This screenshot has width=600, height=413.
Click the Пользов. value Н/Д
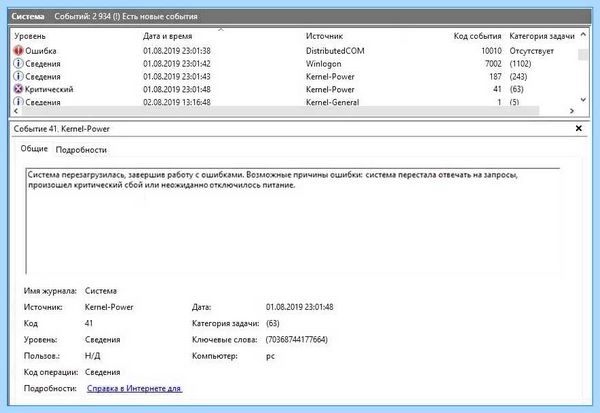pos(92,356)
